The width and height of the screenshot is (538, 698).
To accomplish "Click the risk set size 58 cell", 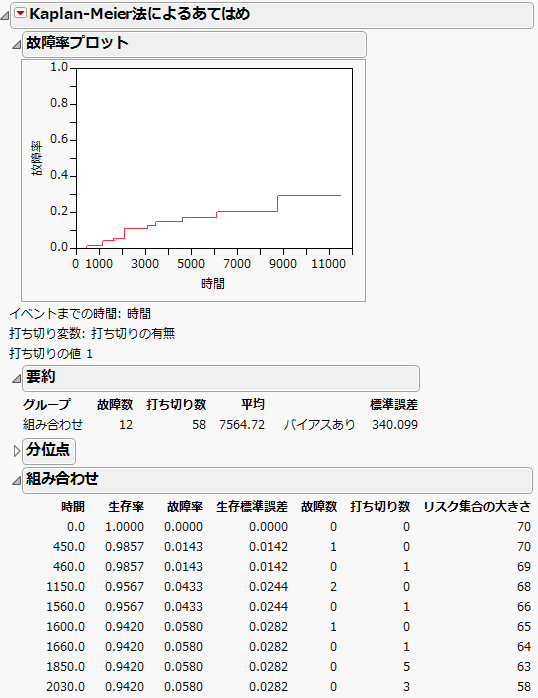I will [524, 686].
